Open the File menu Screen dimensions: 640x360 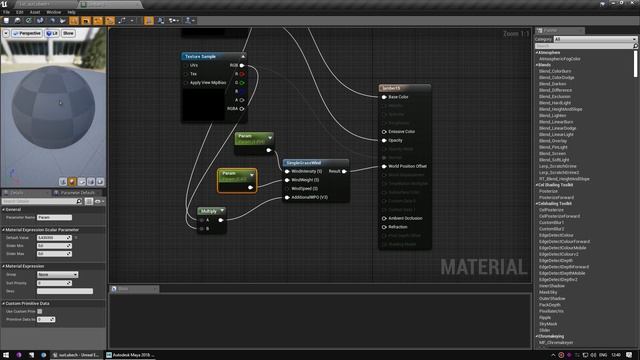click(x=6, y=12)
